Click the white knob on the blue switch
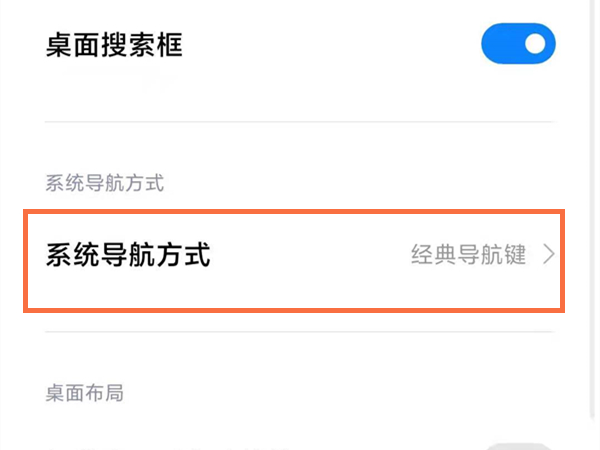The image size is (600, 450). click(x=537, y=44)
